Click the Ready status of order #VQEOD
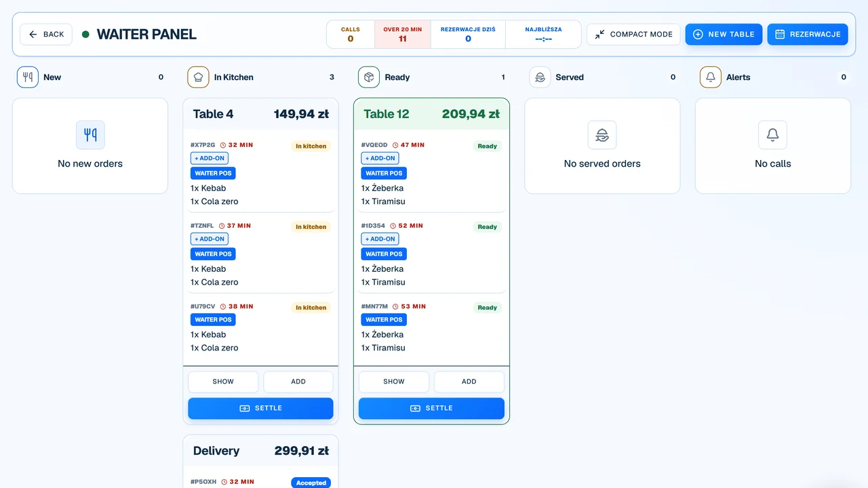 click(x=488, y=146)
